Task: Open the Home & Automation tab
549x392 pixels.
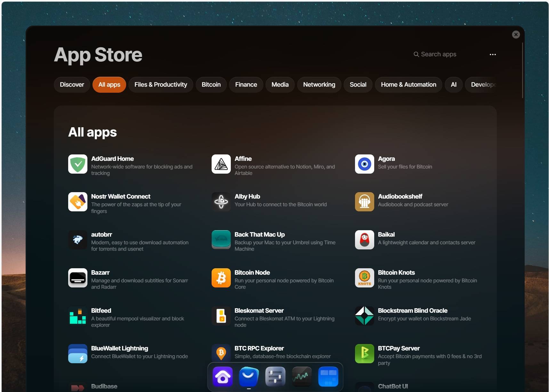Action: tap(408, 85)
